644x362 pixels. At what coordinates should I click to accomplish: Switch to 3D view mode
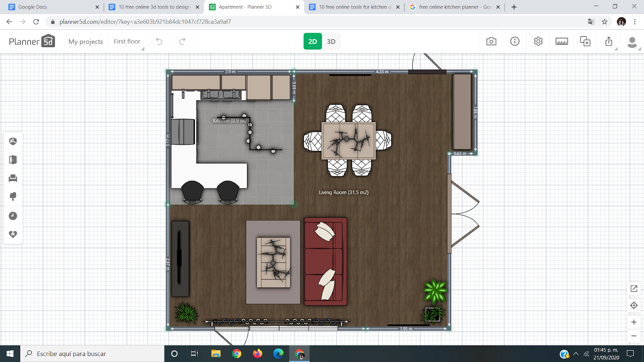pos(331,41)
